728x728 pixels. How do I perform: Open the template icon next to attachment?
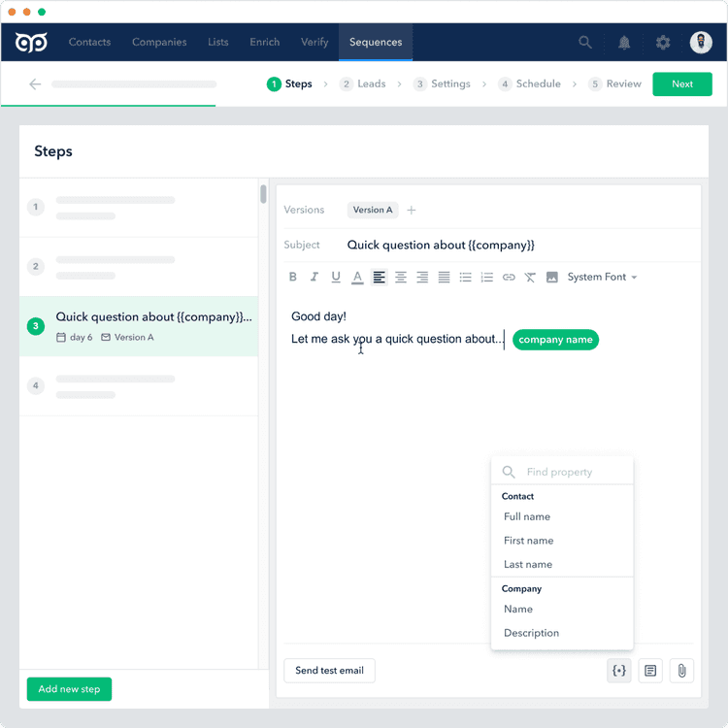650,671
